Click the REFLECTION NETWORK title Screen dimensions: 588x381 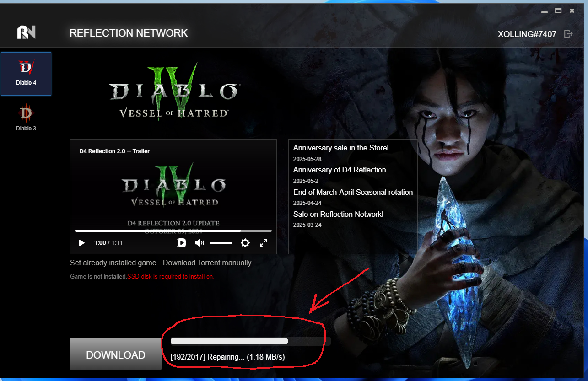[x=129, y=33]
